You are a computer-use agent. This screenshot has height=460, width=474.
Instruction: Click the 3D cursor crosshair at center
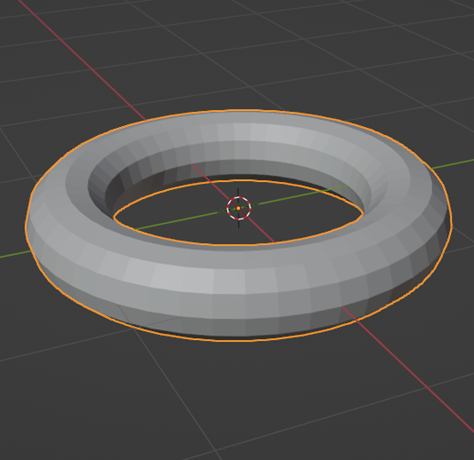click(x=238, y=208)
